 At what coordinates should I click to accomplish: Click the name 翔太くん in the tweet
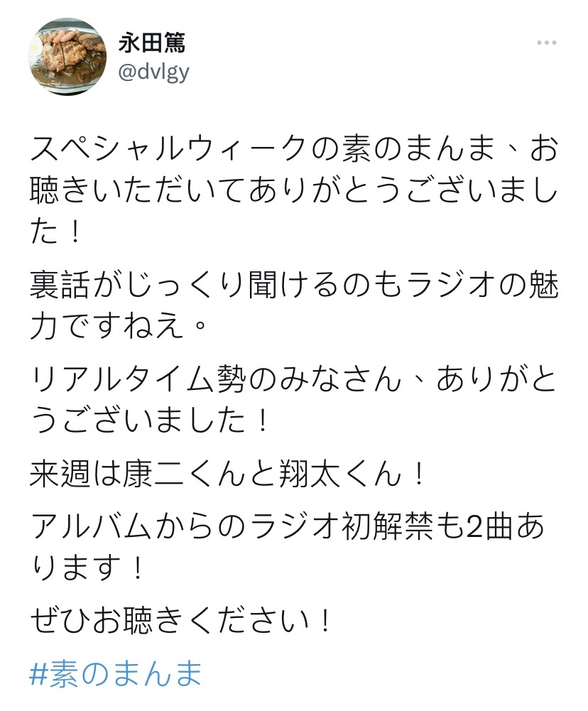click(x=339, y=474)
